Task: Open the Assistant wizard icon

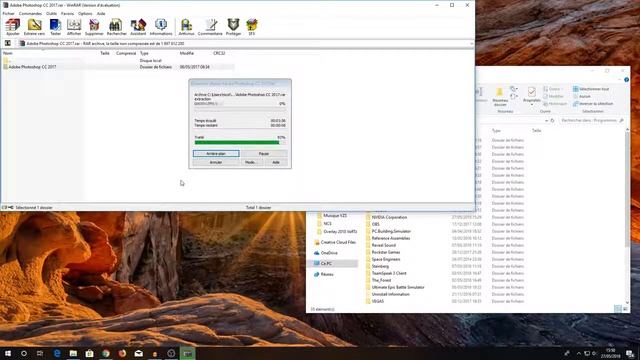Action: (138, 27)
